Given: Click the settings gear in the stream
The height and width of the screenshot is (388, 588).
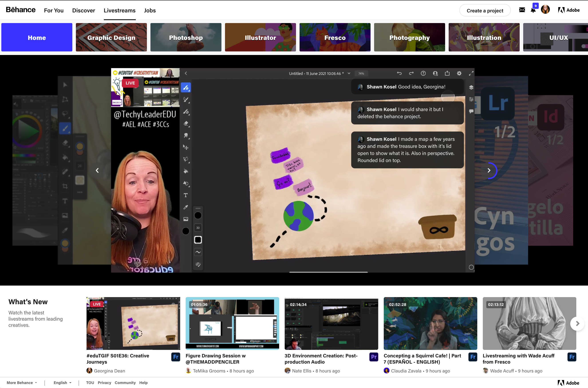Looking at the screenshot, I should point(459,73).
